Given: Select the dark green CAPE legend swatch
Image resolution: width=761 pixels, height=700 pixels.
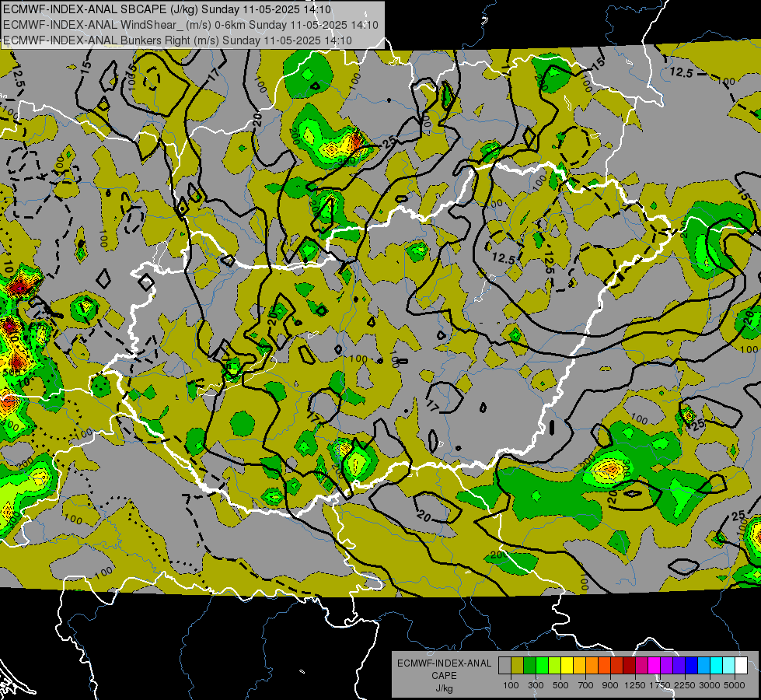Looking at the screenshot, I should [x=529, y=666].
